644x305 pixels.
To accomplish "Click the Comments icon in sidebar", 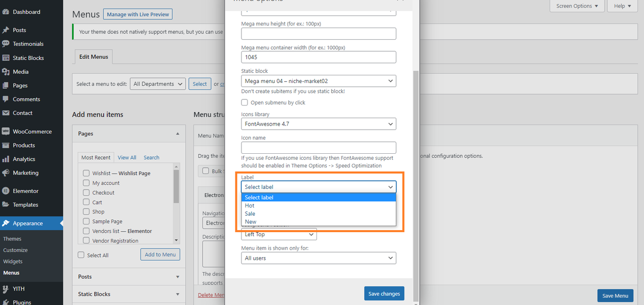I will point(6,99).
